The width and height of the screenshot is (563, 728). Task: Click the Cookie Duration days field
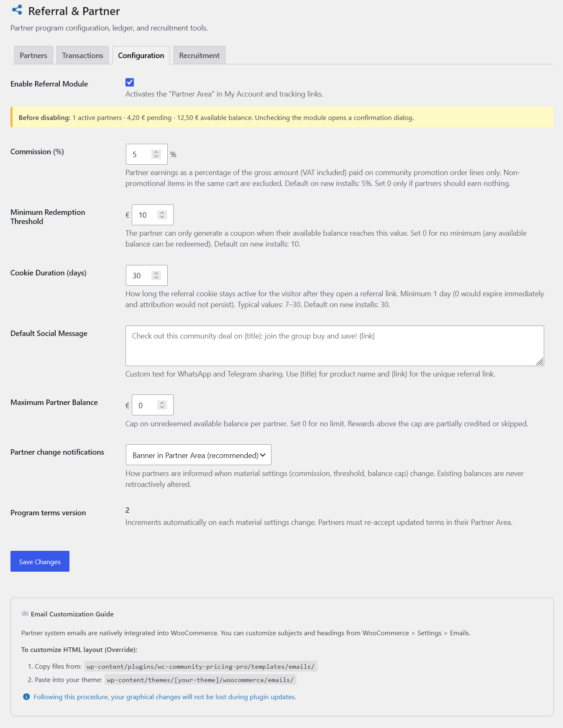pos(147,275)
